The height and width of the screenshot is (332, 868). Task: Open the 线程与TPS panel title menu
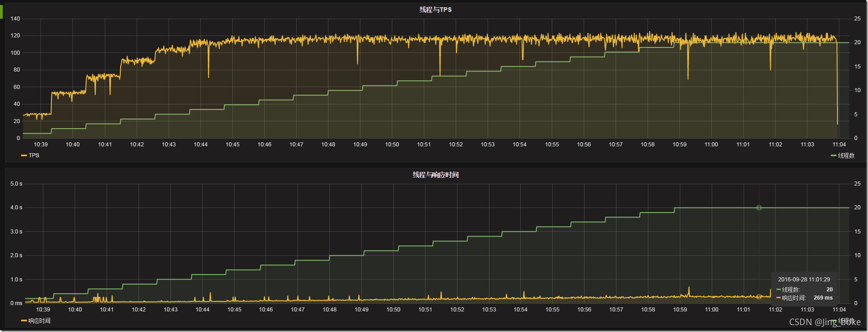pyautogui.click(x=435, y=10)
